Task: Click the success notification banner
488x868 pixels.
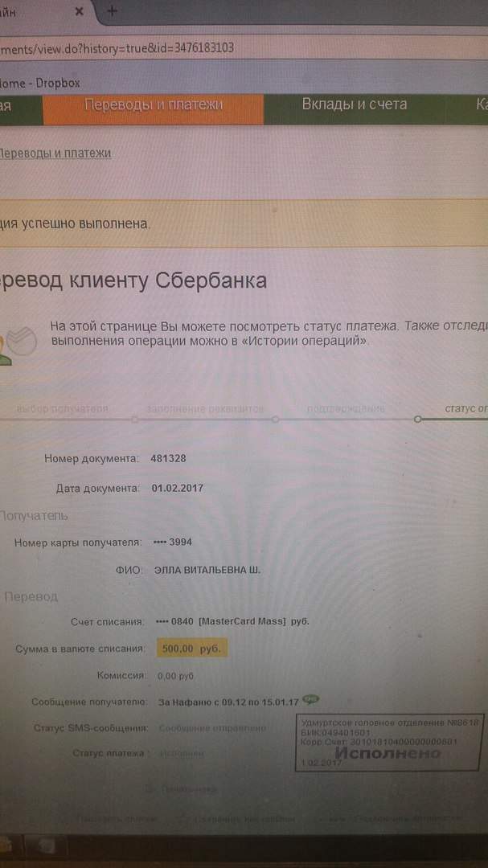Action: [x=244, y=223]
